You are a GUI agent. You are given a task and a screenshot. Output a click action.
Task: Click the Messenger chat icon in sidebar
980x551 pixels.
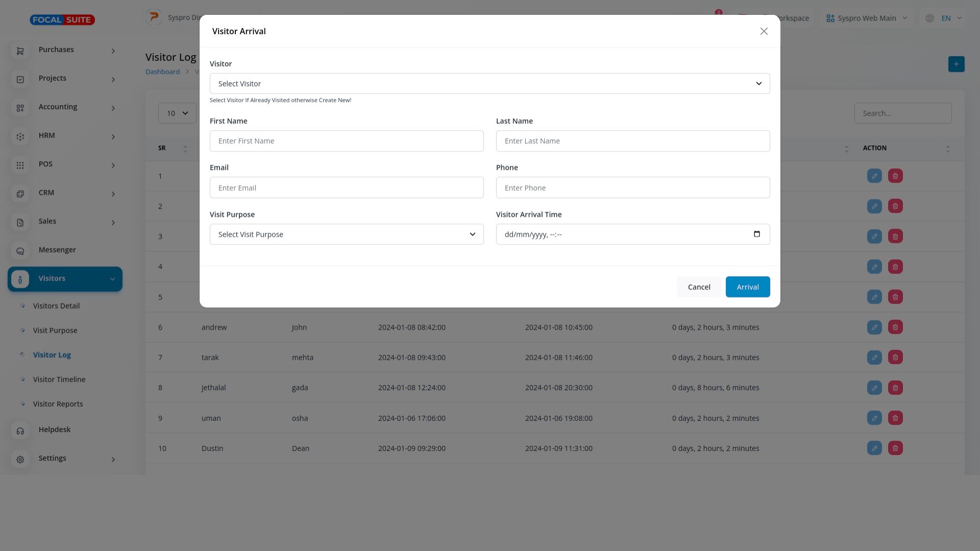20,251
